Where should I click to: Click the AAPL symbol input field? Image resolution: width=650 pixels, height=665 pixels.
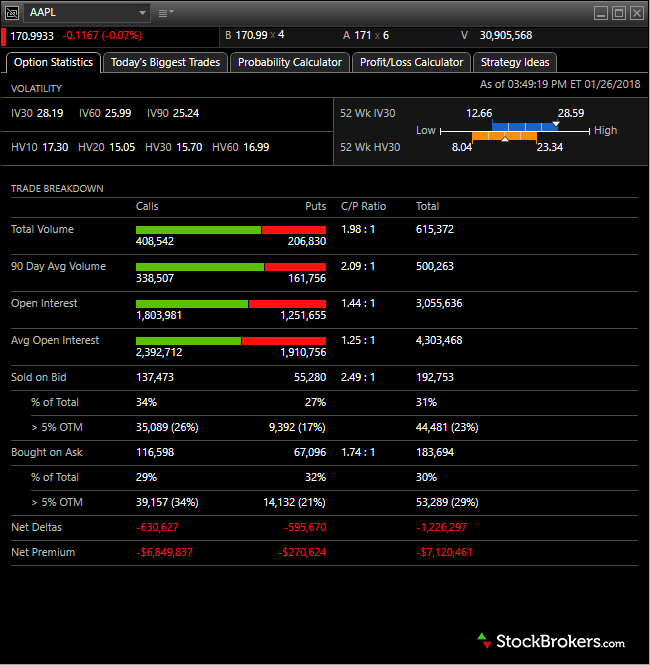pos(86,13)
